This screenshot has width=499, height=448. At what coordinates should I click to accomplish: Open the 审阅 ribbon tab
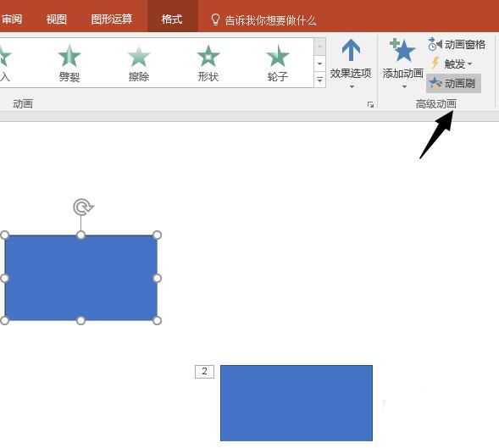[11, 19]
